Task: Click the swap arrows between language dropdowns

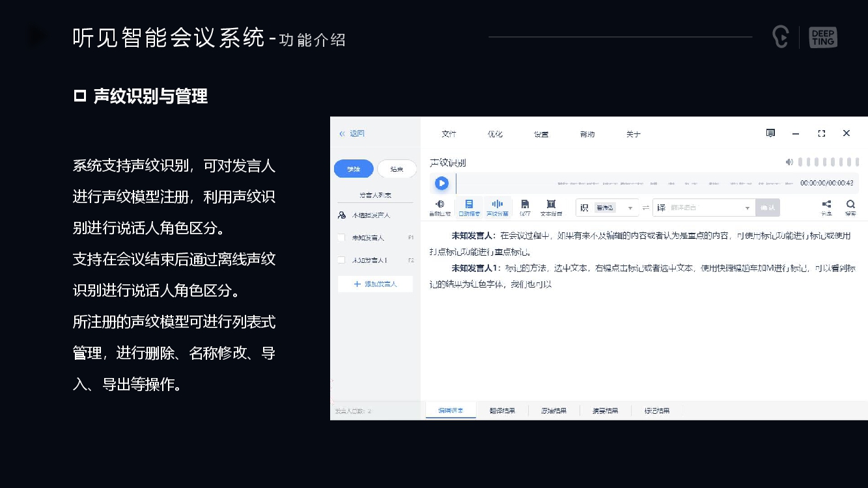Action: pyautogui.click(x=645, y=207)
